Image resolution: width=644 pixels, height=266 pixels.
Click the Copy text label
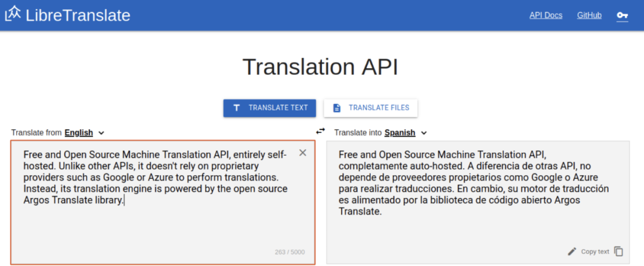pos(595,252)
